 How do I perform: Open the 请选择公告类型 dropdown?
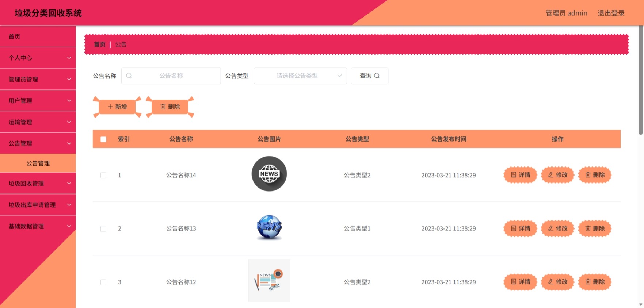300,76
